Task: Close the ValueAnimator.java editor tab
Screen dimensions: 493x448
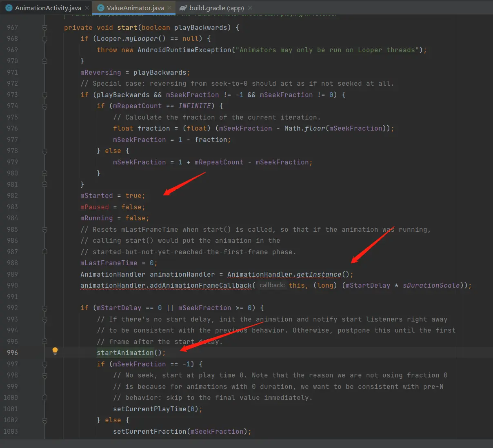Action: point(169,8)
